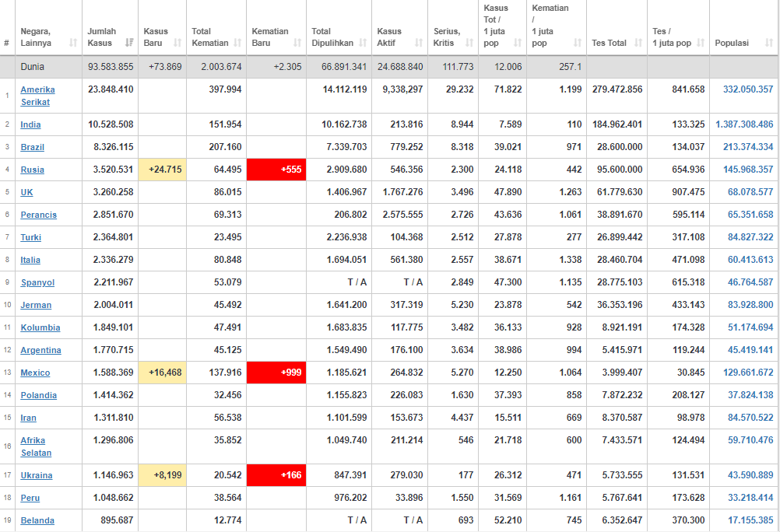Select Amerika Serikat tests total 279.472.856
The width and height of the screenshot is (780, 532).
tap(617, 89)
